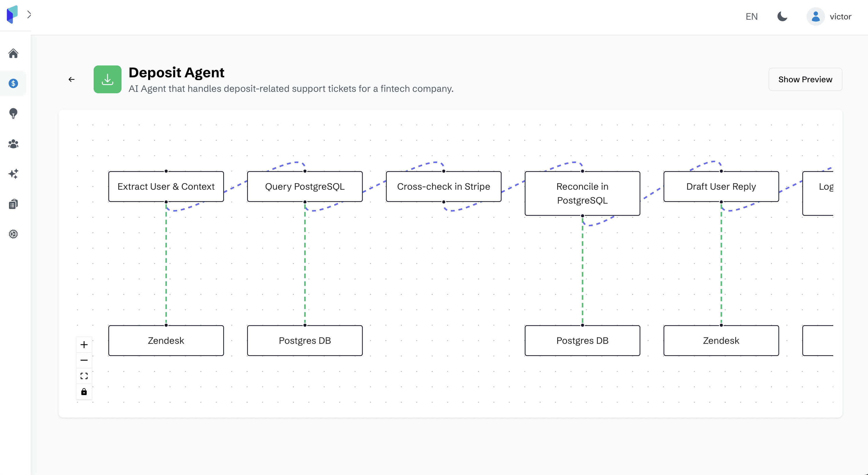The width and height of the screenshot is (868, 475).
Task: Select the Zendesk node under Extract User
Action: pyautogui.click(x=166, y=340)
